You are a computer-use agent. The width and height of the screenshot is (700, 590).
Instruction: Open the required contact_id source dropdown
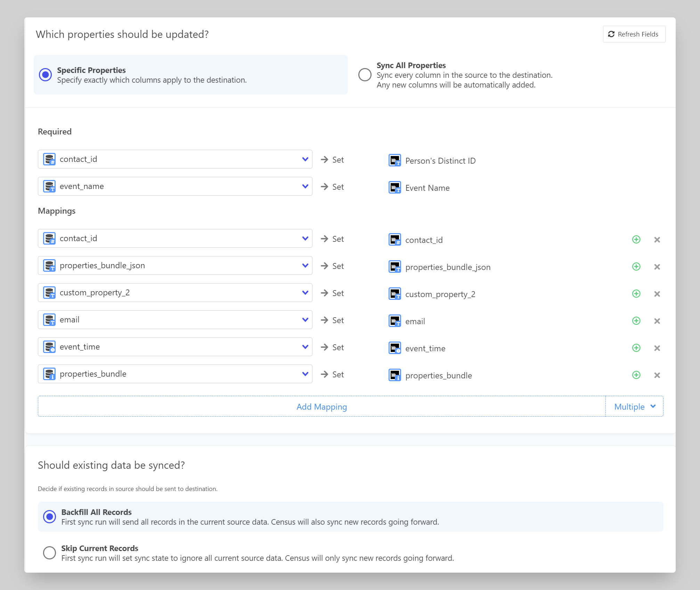pos(305,159)
